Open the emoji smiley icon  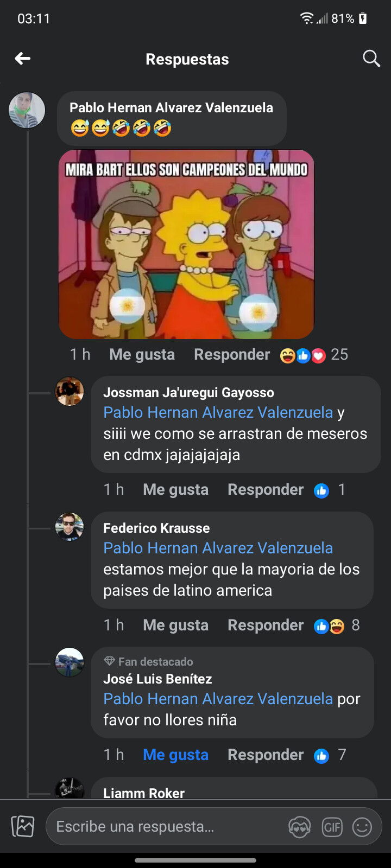pyautogui.click(x=362, y=827)
